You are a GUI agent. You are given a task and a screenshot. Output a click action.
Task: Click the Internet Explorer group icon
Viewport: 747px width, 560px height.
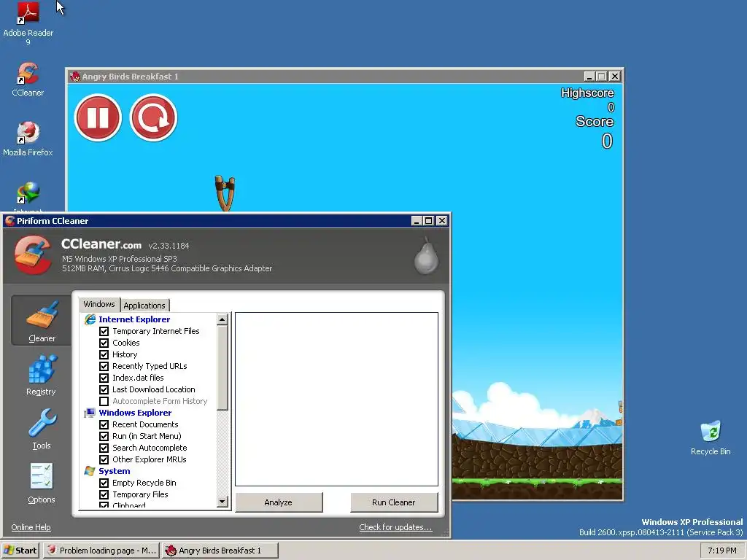[x=90, y=319]
